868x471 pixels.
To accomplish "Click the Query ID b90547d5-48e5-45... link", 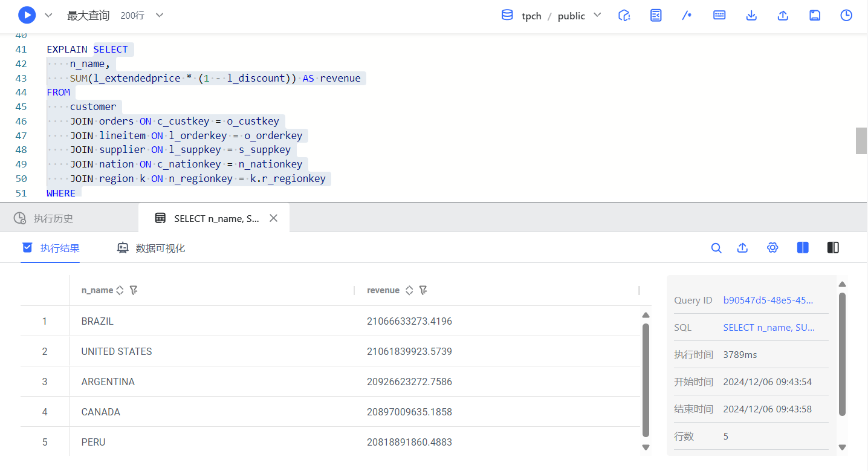I will [x=768, y=300].
